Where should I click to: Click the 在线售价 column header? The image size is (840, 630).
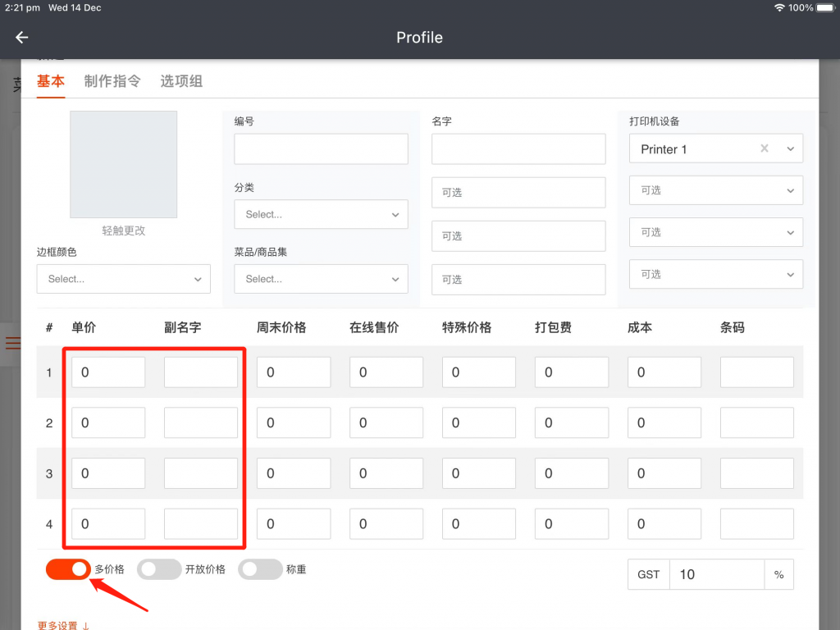click(374, 327)
